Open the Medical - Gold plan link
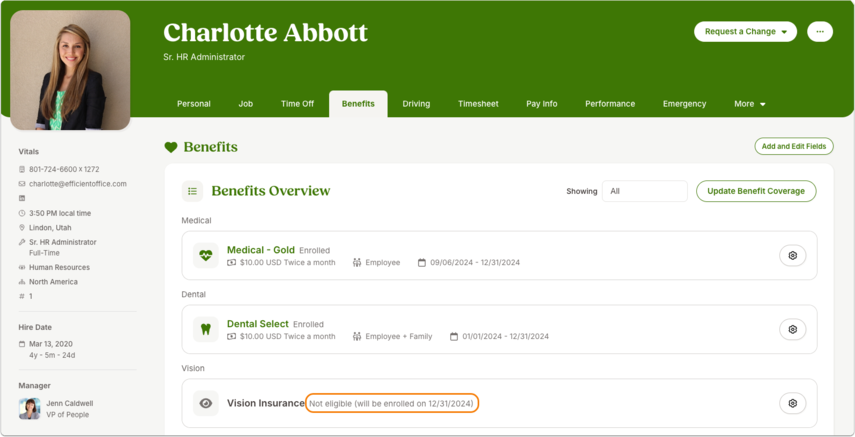The width and height of the screenshot is (855, 437). pyautogui.click(x=261, y=250)
